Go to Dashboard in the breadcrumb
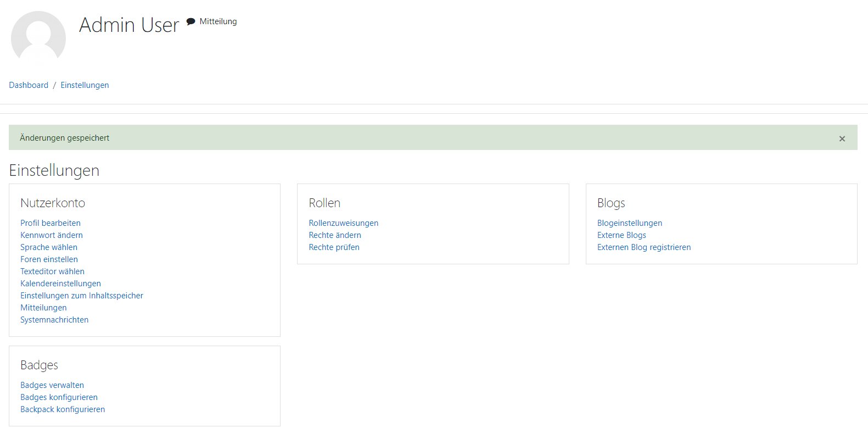868x433 pixels. (29, 85)
